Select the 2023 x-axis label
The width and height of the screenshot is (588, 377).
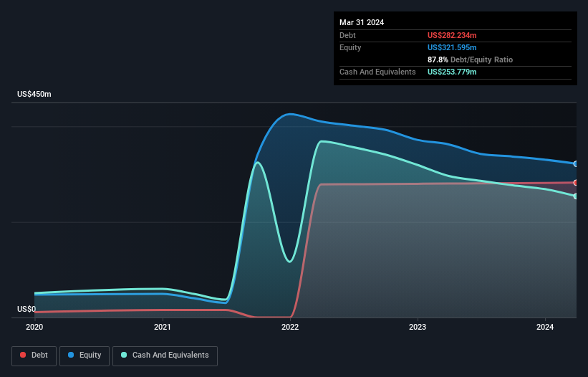pos(418,327)
